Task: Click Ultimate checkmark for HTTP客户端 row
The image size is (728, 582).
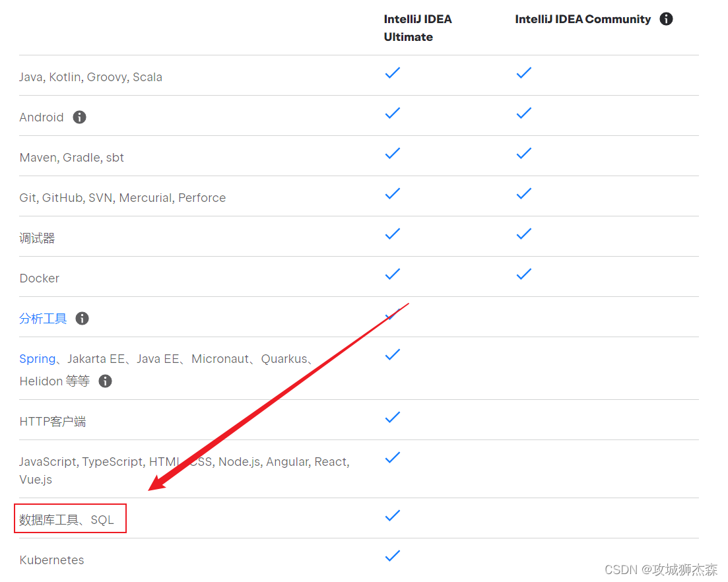Action: (x=392, y=417)
